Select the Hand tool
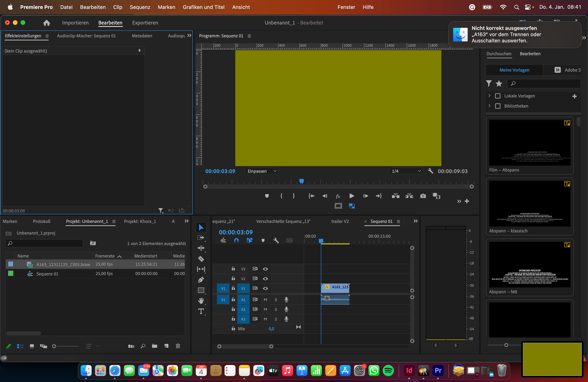 click(x=201, y=301)
